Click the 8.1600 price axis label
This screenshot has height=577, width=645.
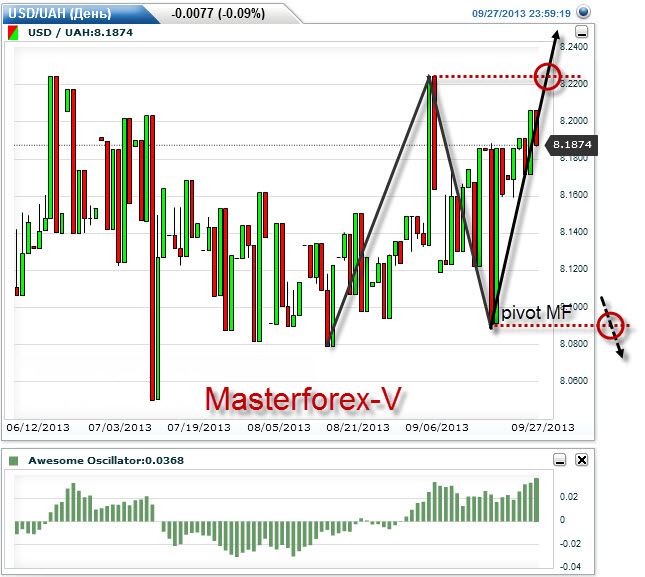click(x=574, y=195)
